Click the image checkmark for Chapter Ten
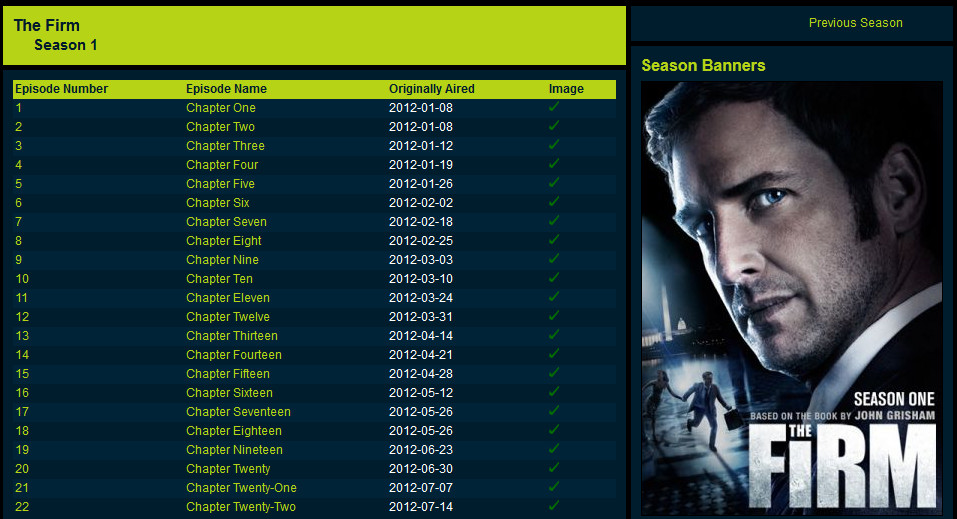This screenshot has width=957, height=519. point(554,277)
